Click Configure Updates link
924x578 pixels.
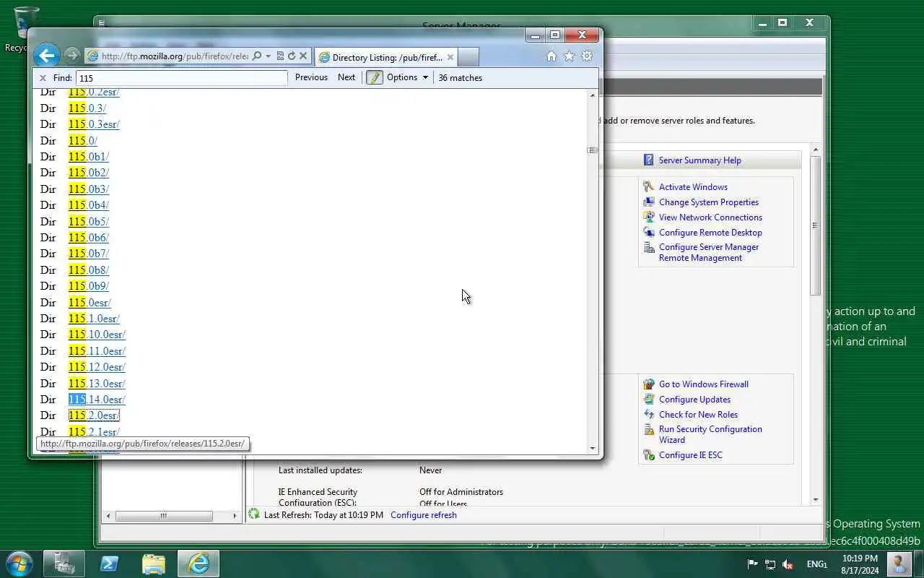(x=694, y=400)
